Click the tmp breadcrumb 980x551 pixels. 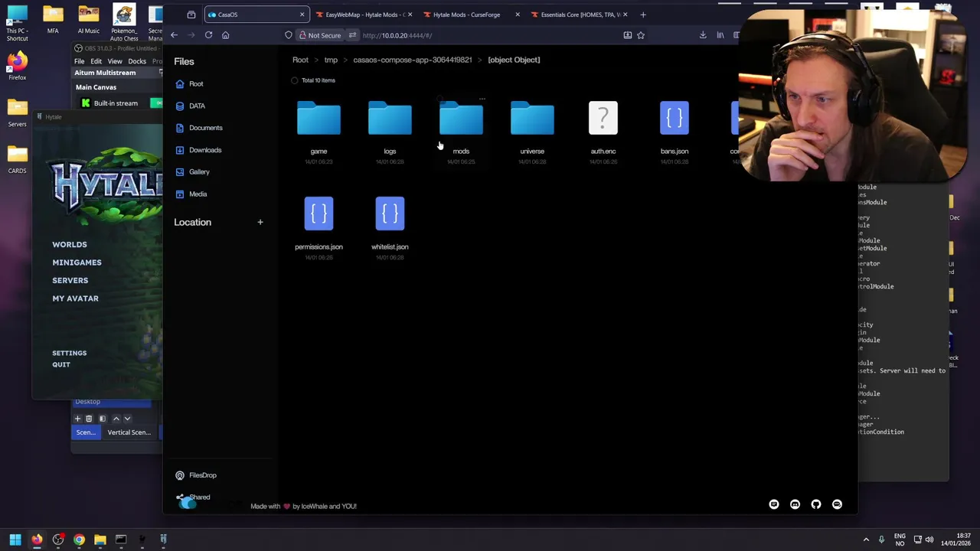coord(331,60)
